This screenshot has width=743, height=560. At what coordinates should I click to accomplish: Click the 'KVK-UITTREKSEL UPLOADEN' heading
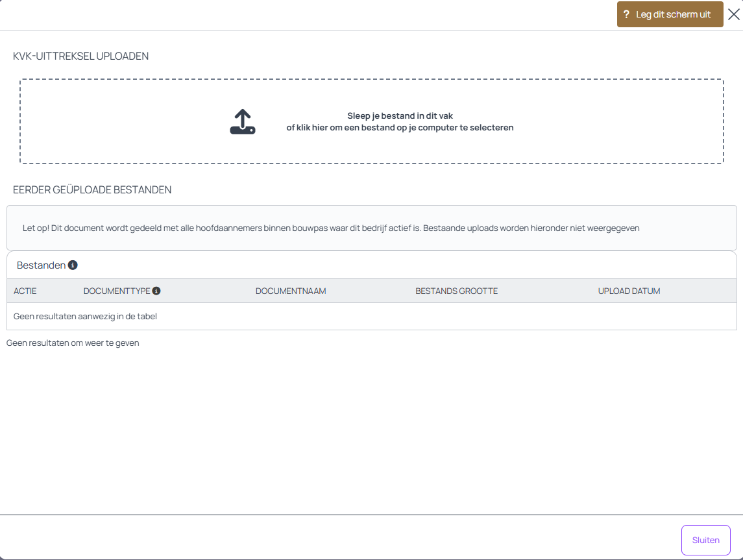81,56
